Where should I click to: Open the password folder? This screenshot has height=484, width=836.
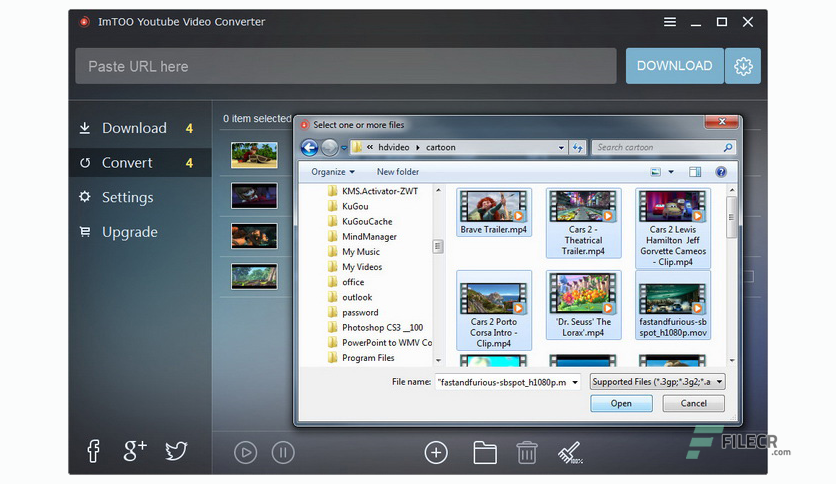pyautogui.click(x=353, y=312)
